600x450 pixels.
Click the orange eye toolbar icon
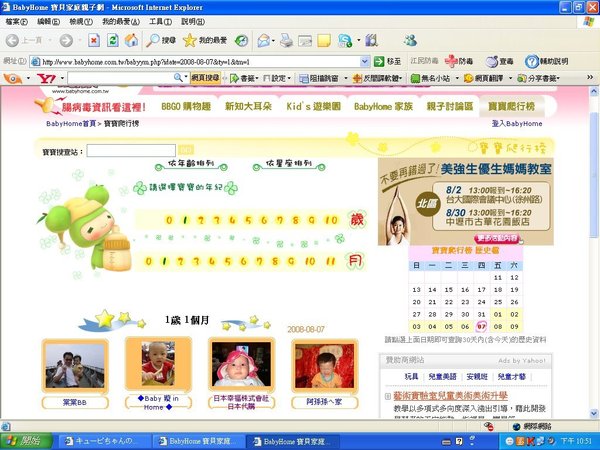[x=13, y=78]
